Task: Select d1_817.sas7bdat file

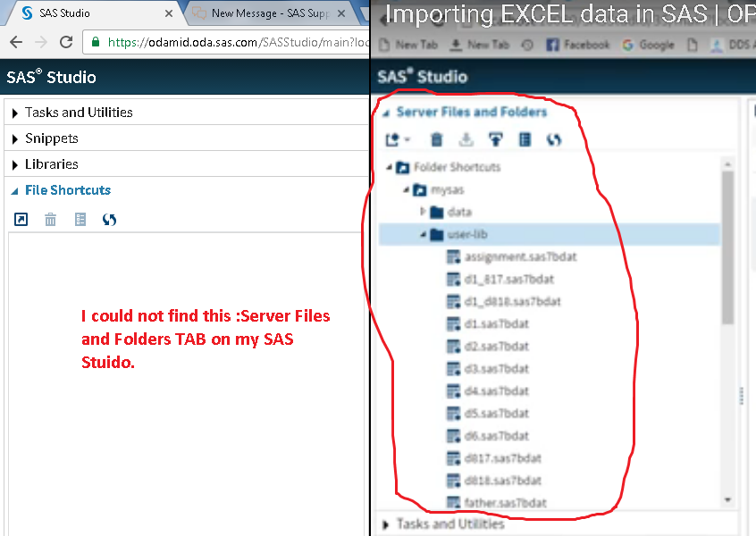Action: click(x=508, y=279)
